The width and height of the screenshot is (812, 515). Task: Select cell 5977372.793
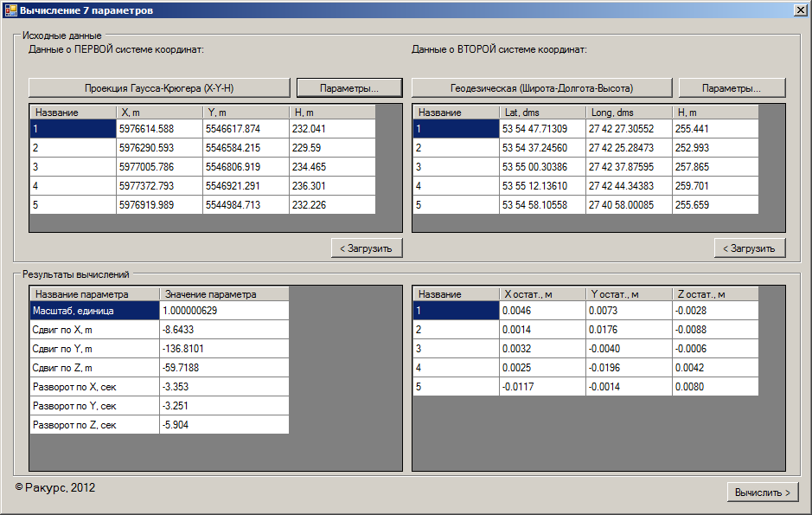point(159,185)
